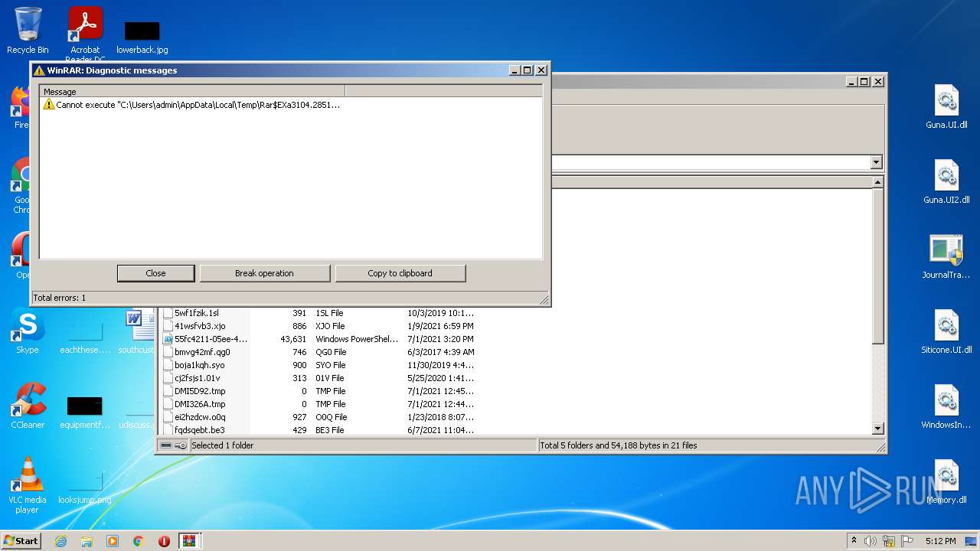Open Internet Explorer from the taskbar
Viewport: 980px width, 551px height.
pyautogui.click(x=60, y=541)
